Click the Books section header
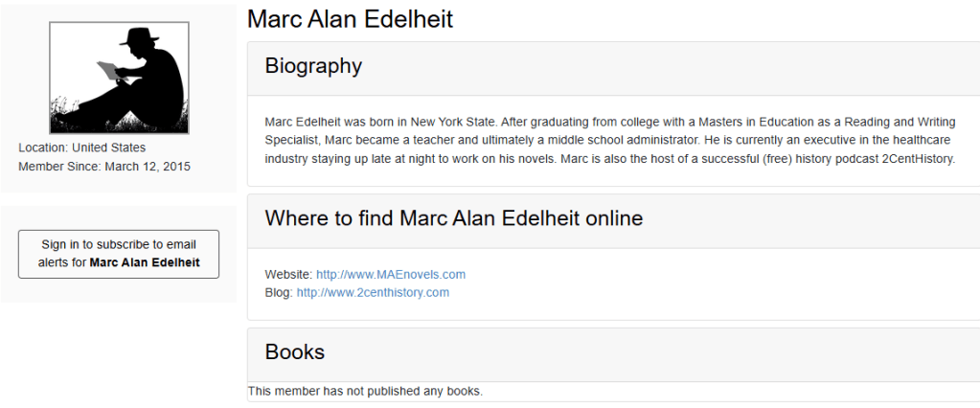Image resolution: width=980 pixels, height=408 pixels. pos(295,351)
